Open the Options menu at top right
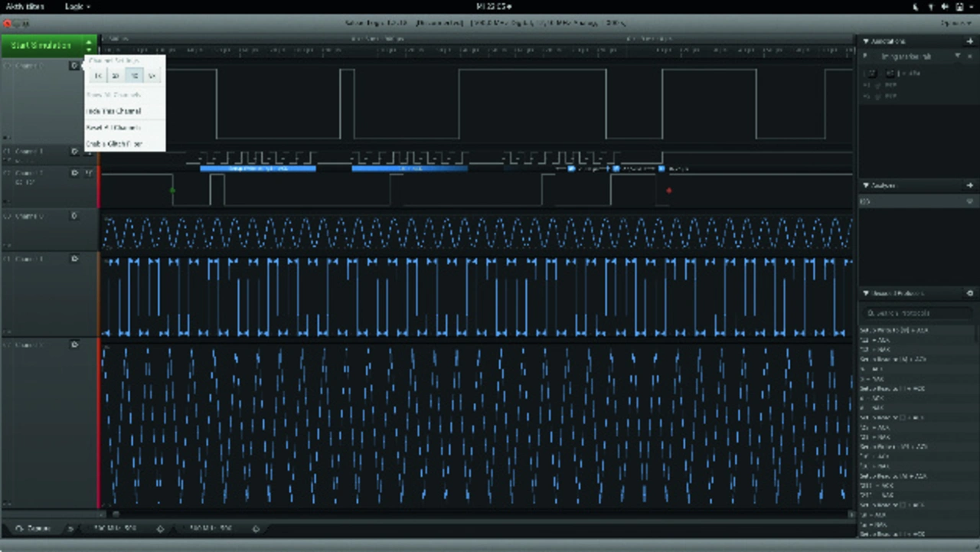 pos(956,24)
